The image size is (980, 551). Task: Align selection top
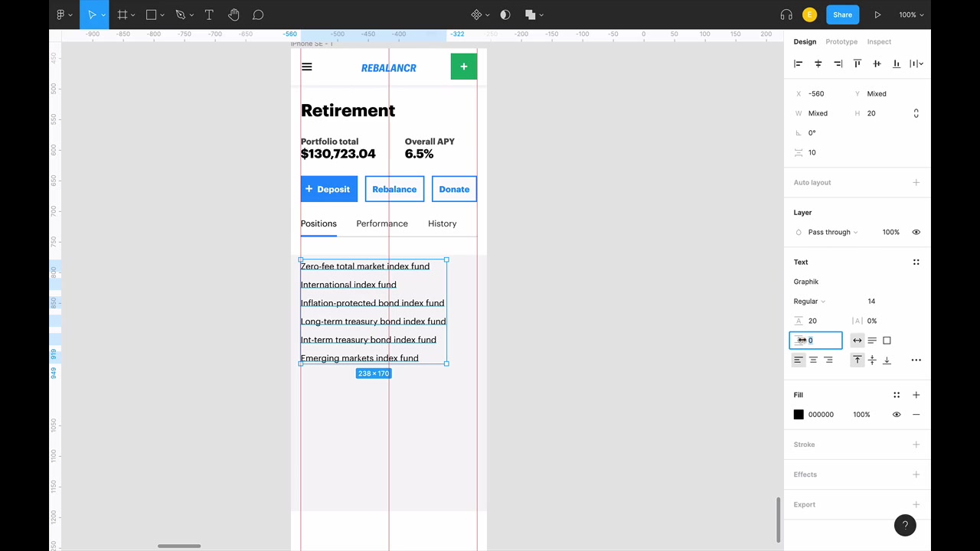(x=857, y=64)
